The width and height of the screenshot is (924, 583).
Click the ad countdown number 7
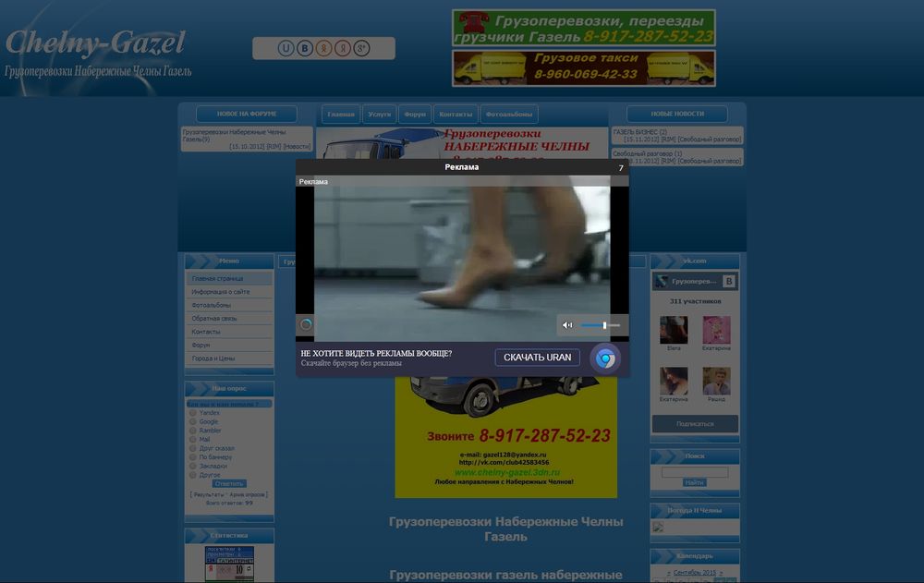(621, 168)
